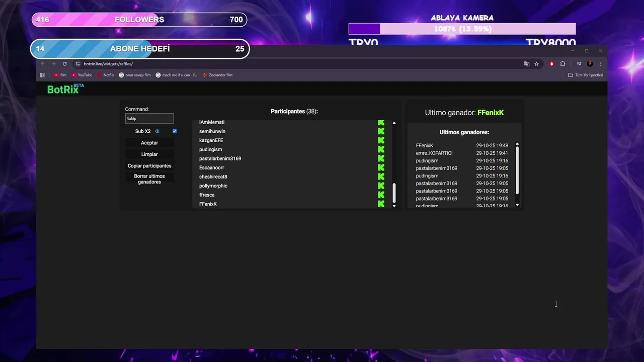Screen dimensions: 644x362
Task: Click the Ultimos ganadores heading
Action: [464, 132]
